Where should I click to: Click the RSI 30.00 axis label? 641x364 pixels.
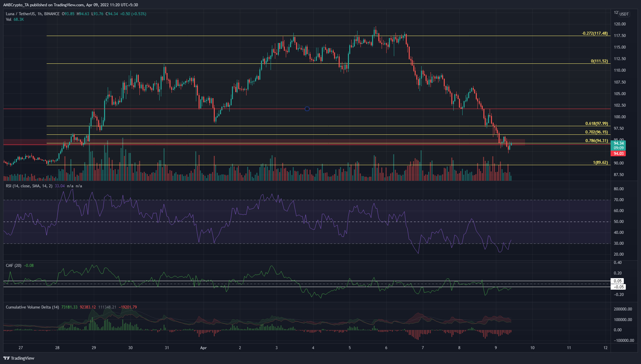click(x=619, y=243)
